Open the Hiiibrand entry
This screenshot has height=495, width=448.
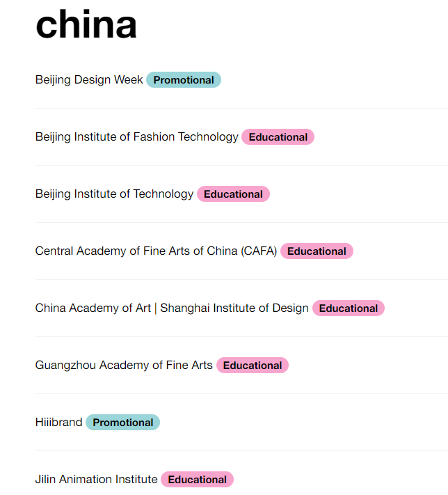coord(58,423)
